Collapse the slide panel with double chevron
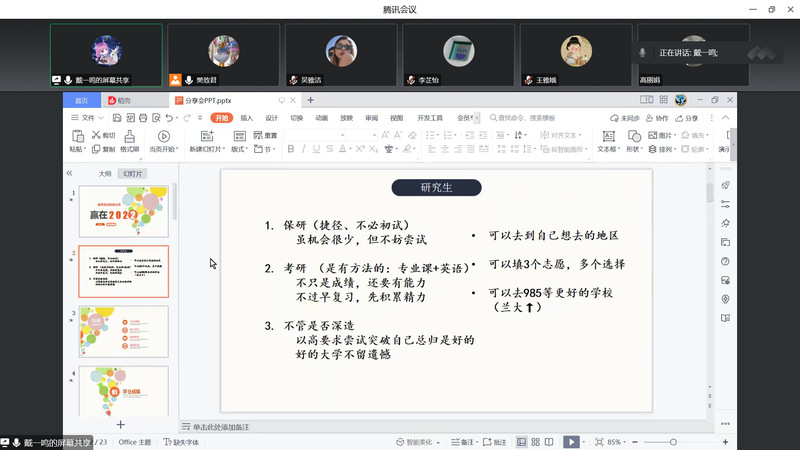 click(x=69, y=173)
